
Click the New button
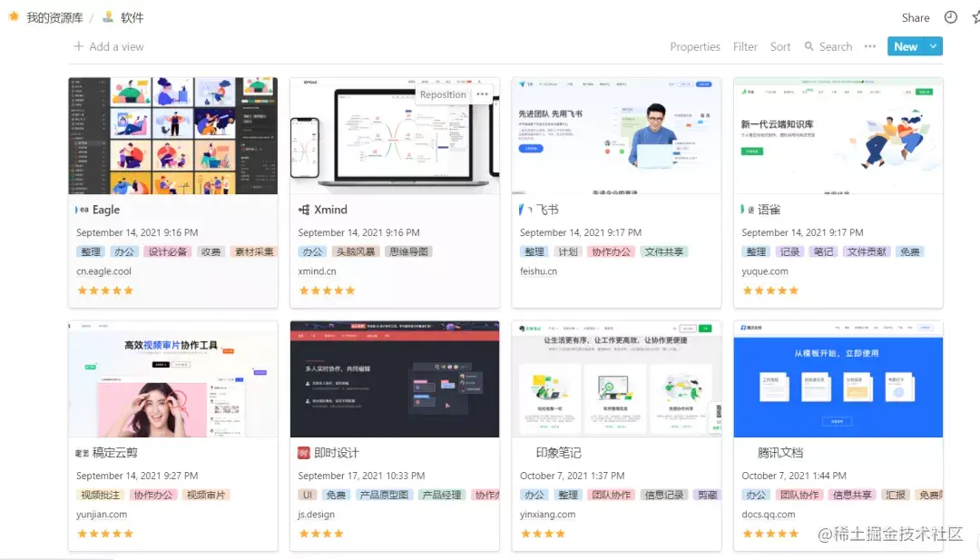pos(906,46)
